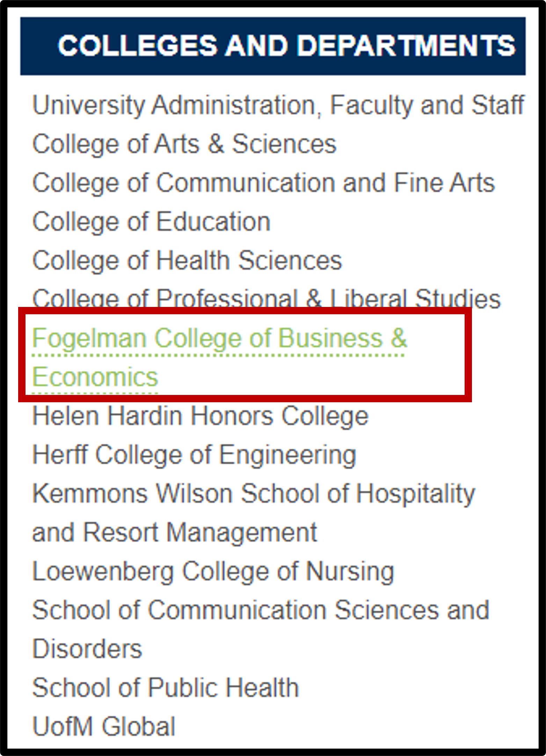Select College of Communication and Fine Arts

[263, 182]
